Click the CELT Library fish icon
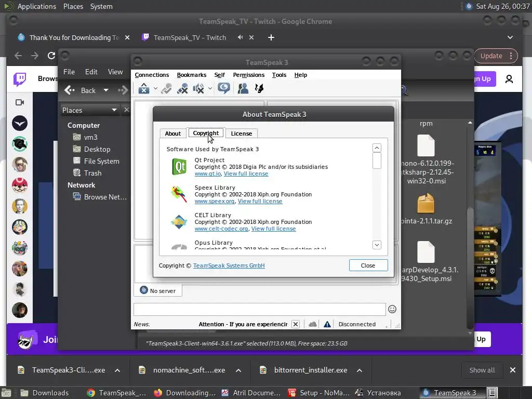 (179, 222)
